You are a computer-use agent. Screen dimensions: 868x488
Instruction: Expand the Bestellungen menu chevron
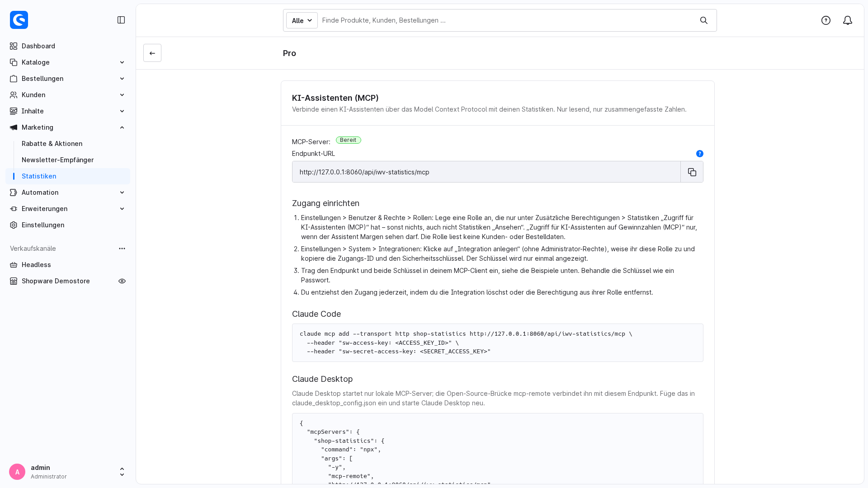click(122, 79)
